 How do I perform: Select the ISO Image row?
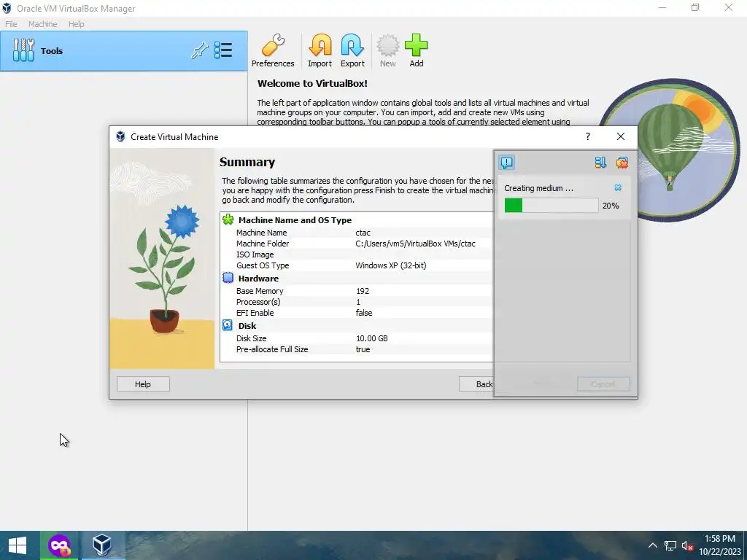point(357,254)
